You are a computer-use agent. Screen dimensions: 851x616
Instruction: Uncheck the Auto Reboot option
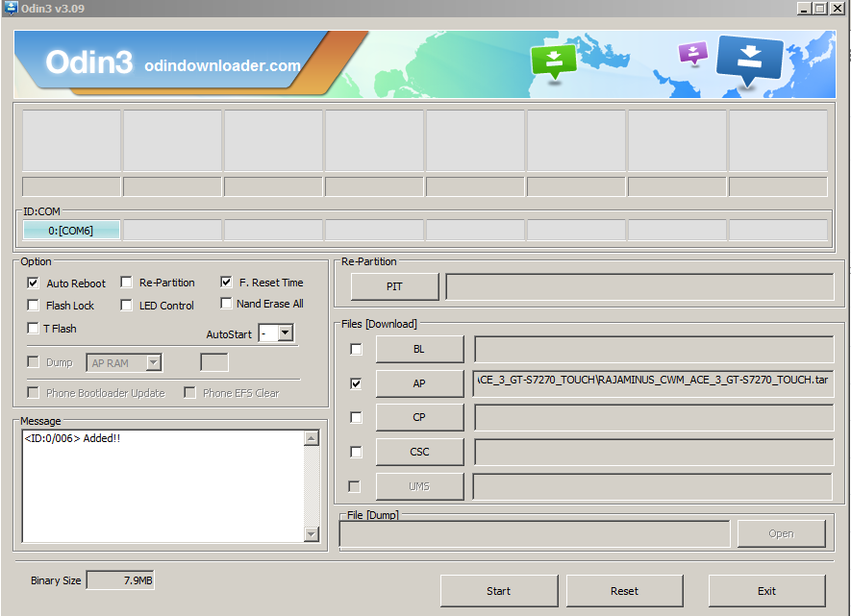(33, 283)
